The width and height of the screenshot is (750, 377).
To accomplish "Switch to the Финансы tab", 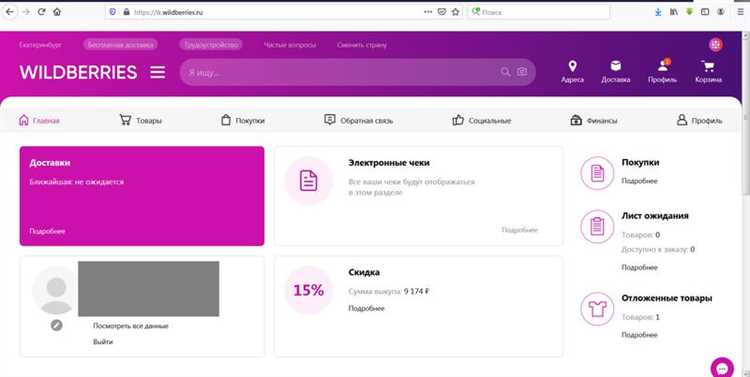I will (x=594, y=121).
